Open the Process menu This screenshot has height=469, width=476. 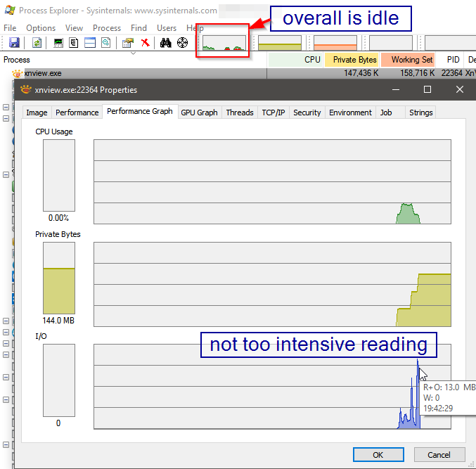107,28
